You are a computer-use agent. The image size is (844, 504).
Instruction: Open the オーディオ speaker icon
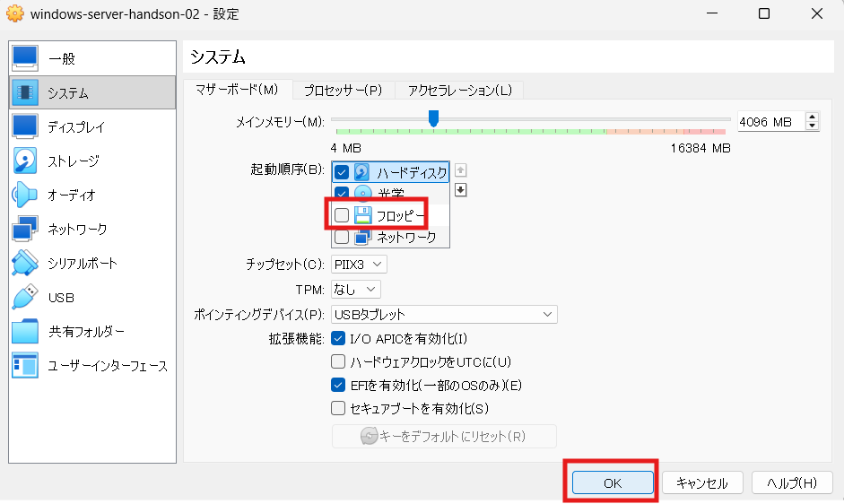coord(25,195)
